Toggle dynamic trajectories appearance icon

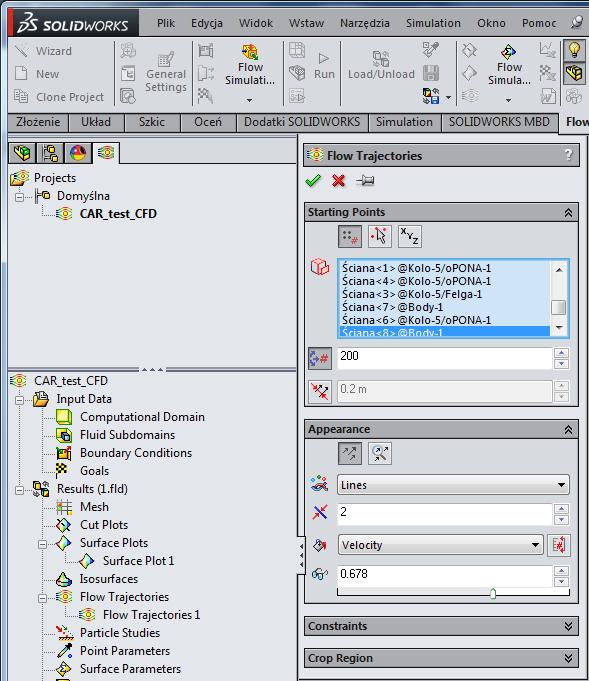pyautogui.click(x=380, y=453)
